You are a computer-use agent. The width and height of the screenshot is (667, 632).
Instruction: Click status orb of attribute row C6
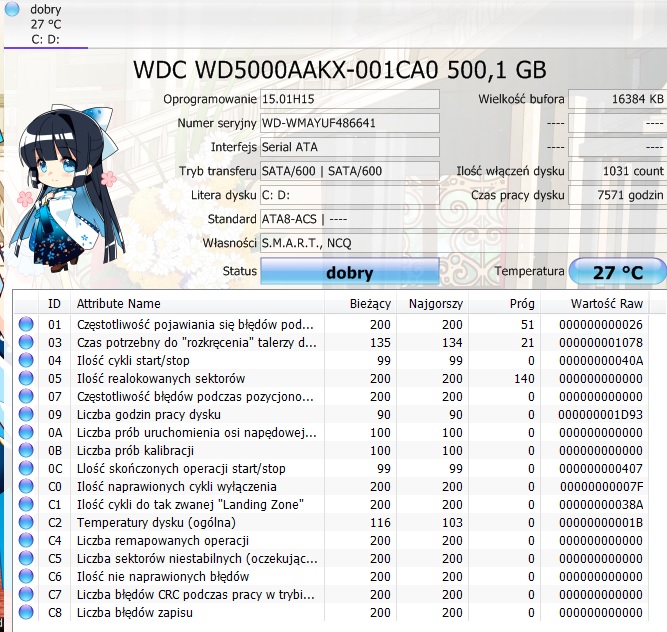(x=26, y=576)
